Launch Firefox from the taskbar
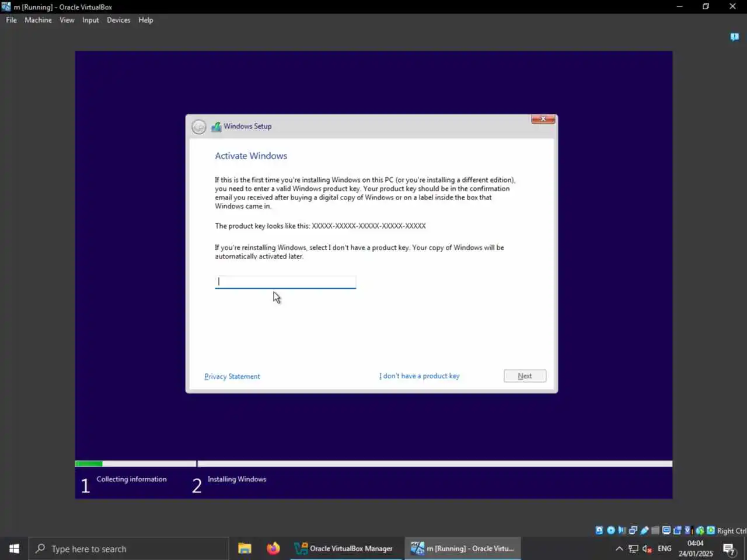The height and width of the screenshot is (560, 747). (273, 548)
